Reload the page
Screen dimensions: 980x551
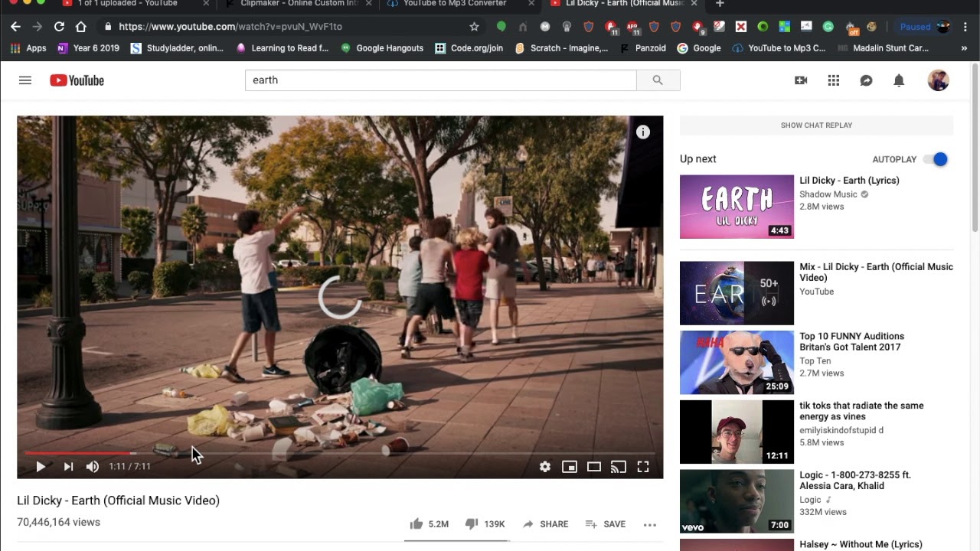(59, 27)
